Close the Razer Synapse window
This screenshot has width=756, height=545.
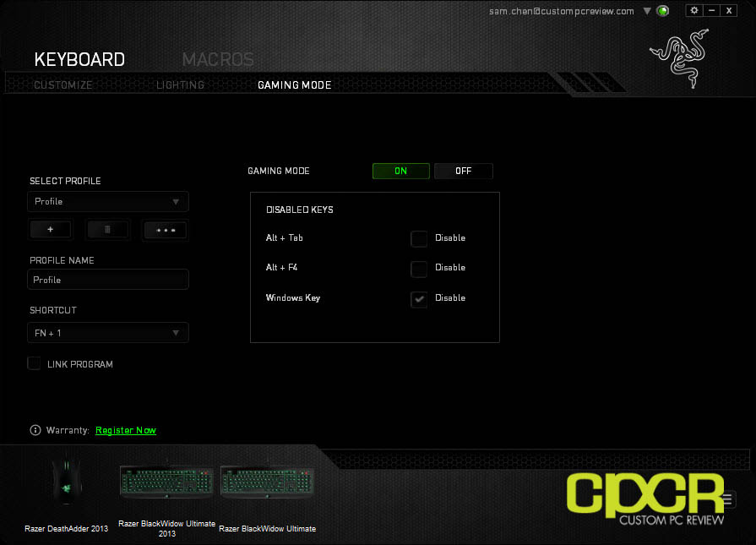click(x=729, y=11)
